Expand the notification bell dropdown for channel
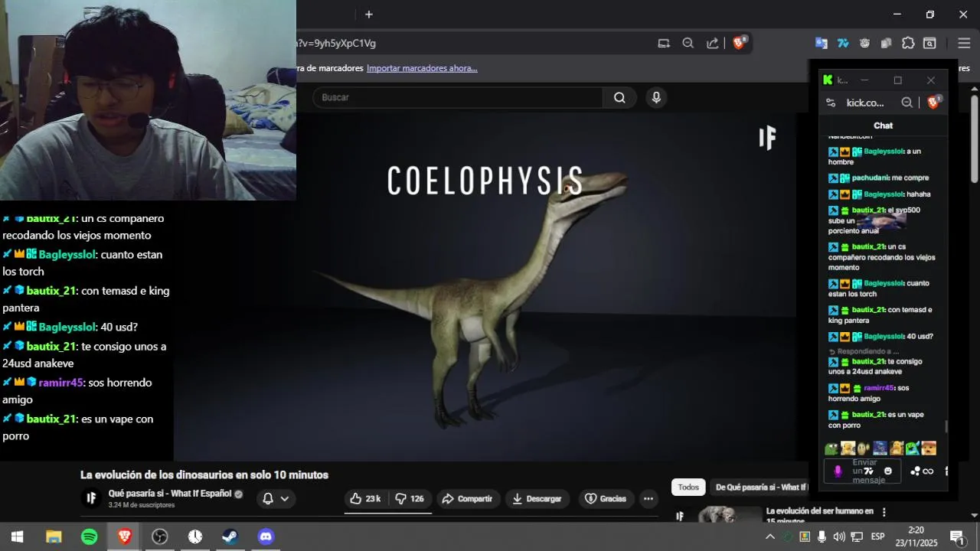This screenshot has width=980, height=551. point(276,499)
